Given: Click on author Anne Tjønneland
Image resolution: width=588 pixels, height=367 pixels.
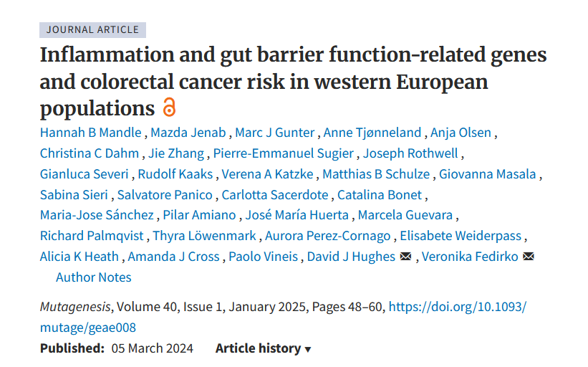Looking at the screenshot, I should (372, 133).
